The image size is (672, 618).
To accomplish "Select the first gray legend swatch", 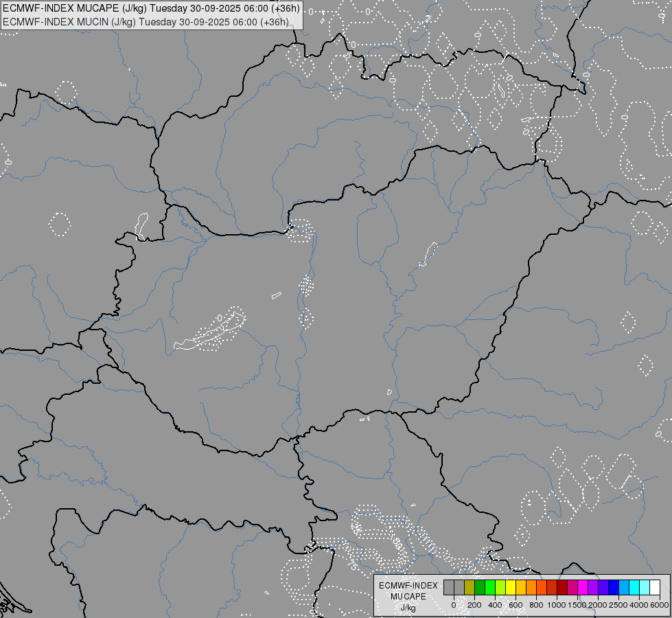I will coord(449,587).
